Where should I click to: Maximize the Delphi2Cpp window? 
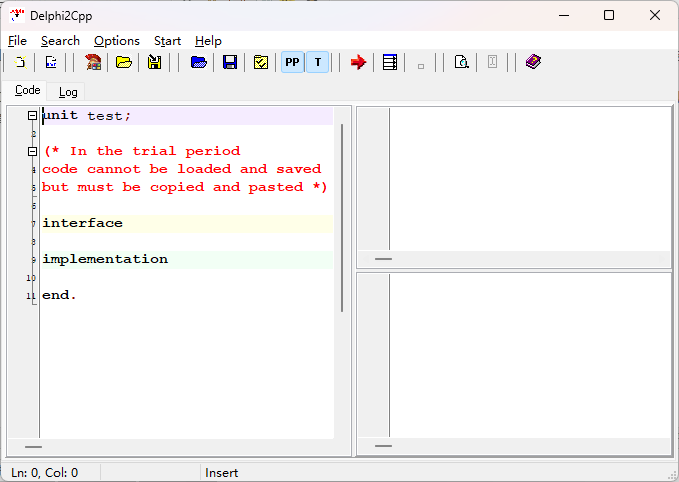[x=609, y=16]
